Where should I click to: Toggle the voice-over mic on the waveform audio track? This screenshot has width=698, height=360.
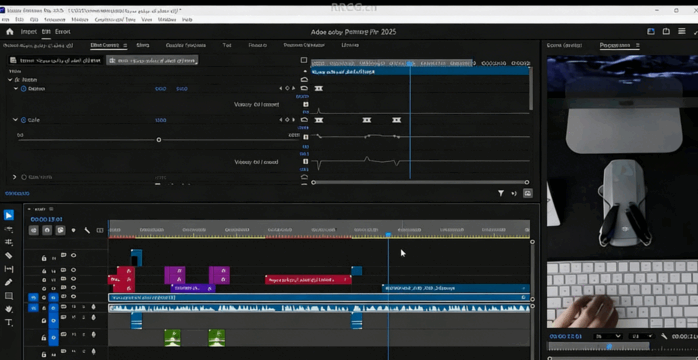click(x=93, y=307)
